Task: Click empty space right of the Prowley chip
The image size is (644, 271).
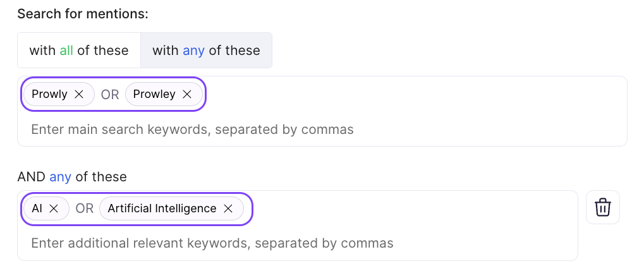Action: click(x=411, y=95)
